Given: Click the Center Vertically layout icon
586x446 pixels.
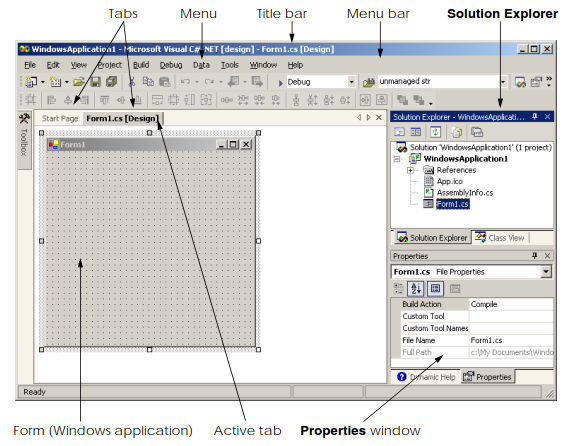Looking at the screenshot, I should tap(382, 100).
